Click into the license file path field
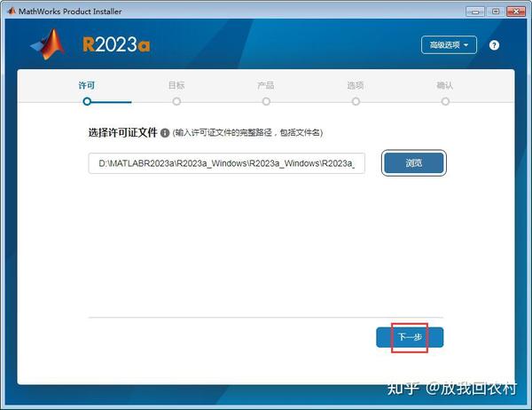This screenshot has width=532, height=410. pyautogui.click(x=227, y=163)
